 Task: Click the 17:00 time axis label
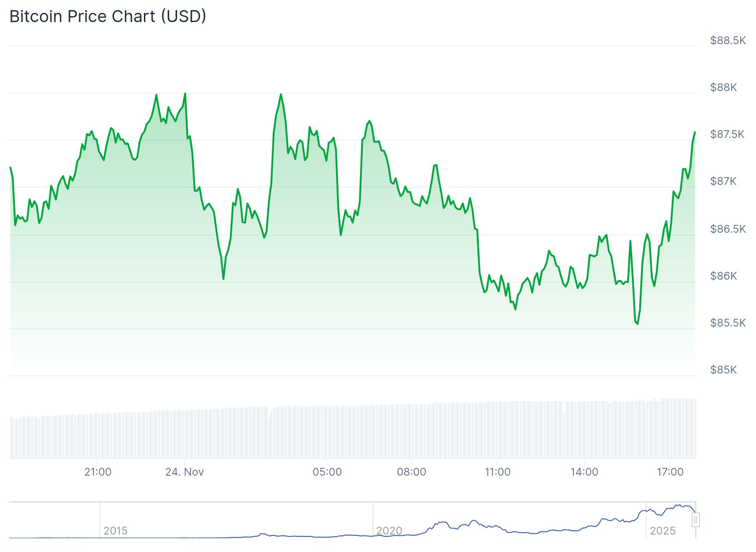click(x=670, y=472)
